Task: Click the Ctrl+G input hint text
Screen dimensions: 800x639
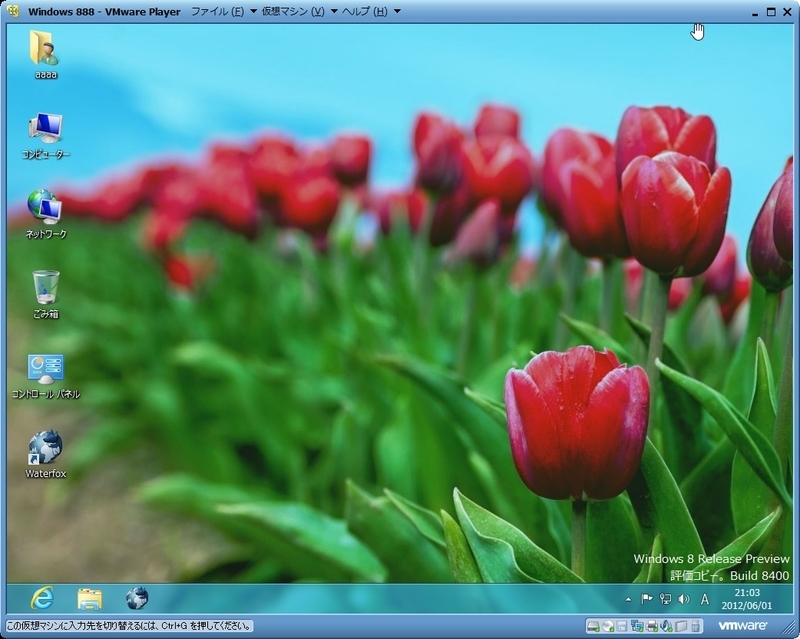Action: point(130,626)
